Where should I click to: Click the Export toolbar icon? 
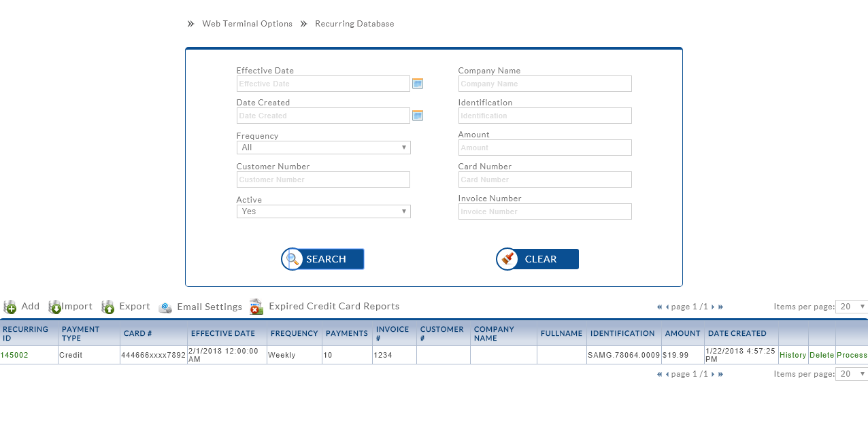point(108,307)
